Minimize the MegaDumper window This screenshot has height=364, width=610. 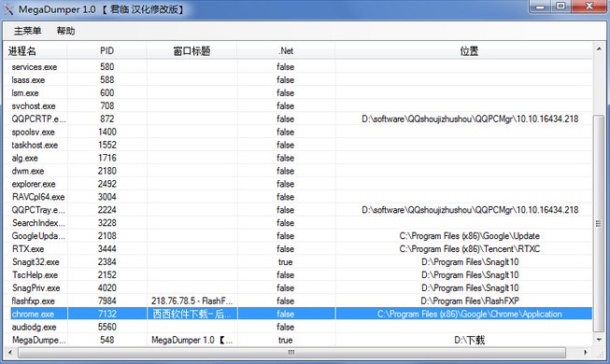pyautogui.click(x=540, y=7)
